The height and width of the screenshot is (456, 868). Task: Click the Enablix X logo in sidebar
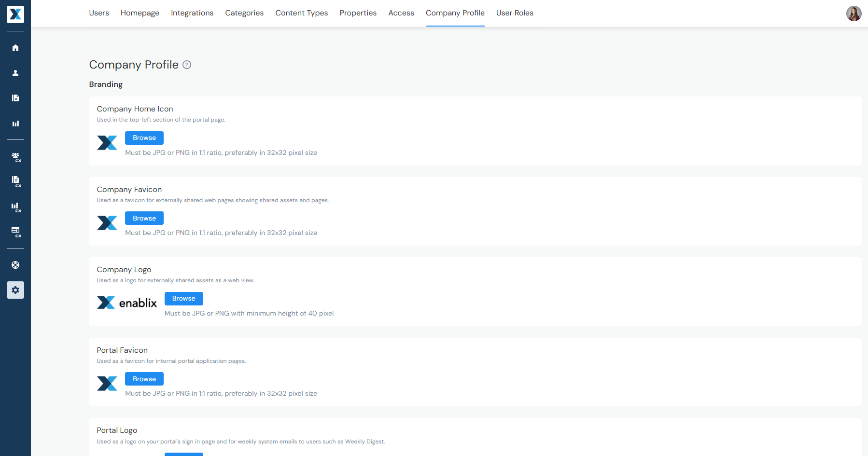15,14
